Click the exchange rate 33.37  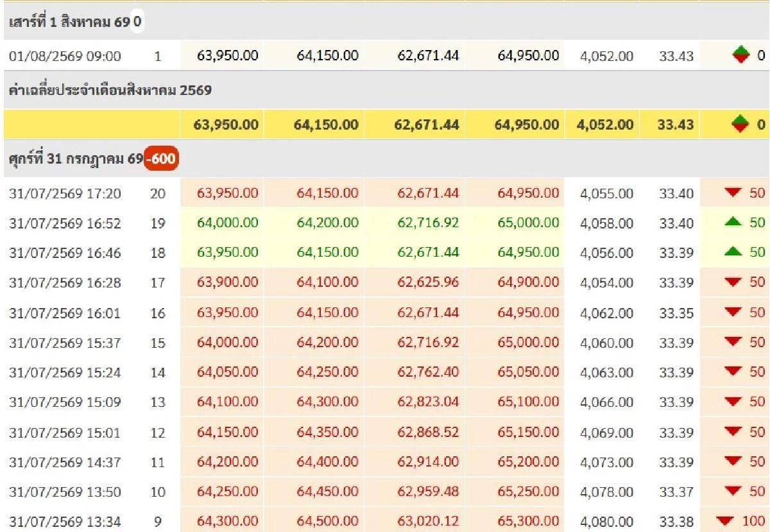pyautogui.click(x=676, y=492)
